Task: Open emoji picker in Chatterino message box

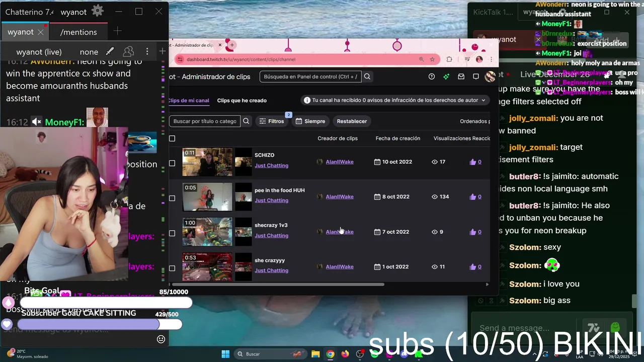Action: [161, 339]
